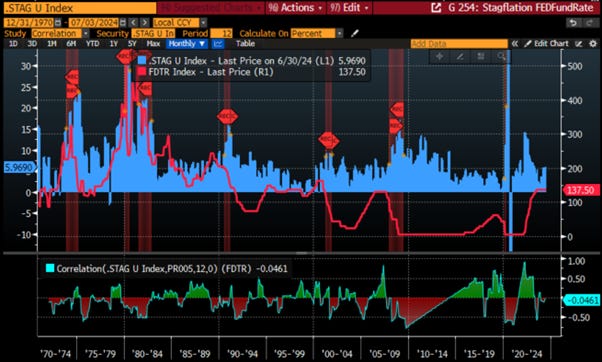The height and width of the screenshot is (362, 602).
Task: Click the grid icon in floating toolbar
Action: pos(480,56)
